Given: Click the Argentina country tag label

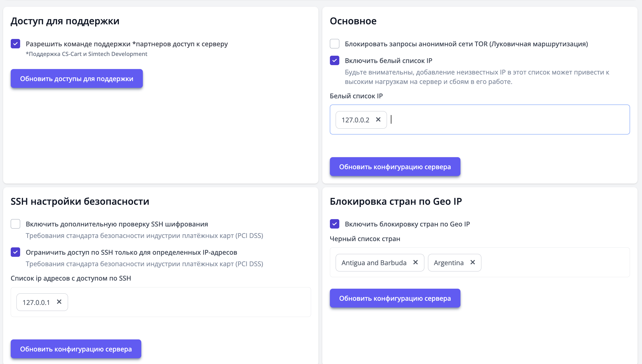Looking at the screenshot, I should 448,263.
